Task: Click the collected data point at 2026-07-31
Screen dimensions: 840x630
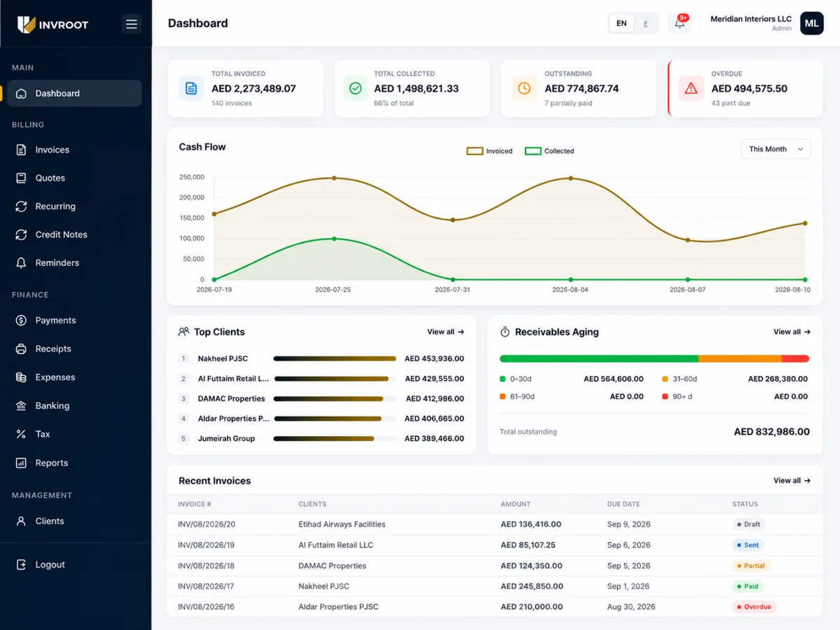Action: coord(453,279)
